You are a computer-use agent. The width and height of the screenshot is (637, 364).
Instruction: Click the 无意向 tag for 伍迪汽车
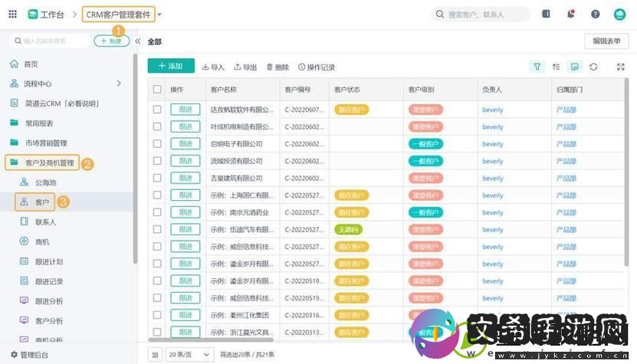click(348, 230)
